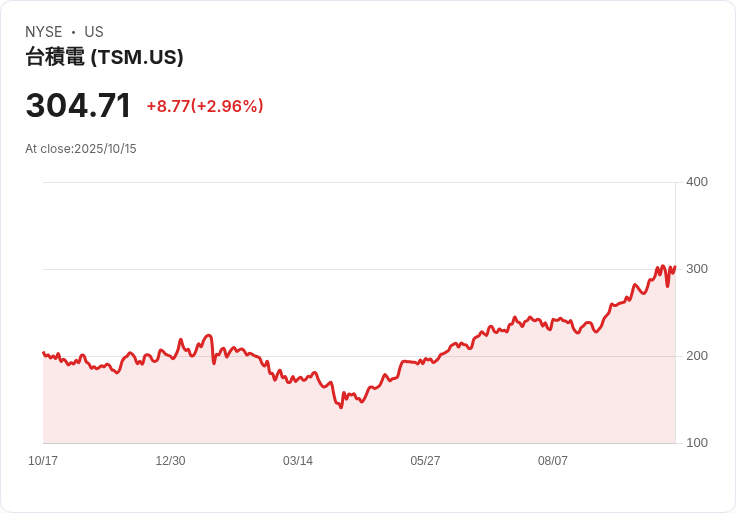Click the 12/30 date on x-axis
Screen dimensions: 736x513
click(x=170, y=461)
